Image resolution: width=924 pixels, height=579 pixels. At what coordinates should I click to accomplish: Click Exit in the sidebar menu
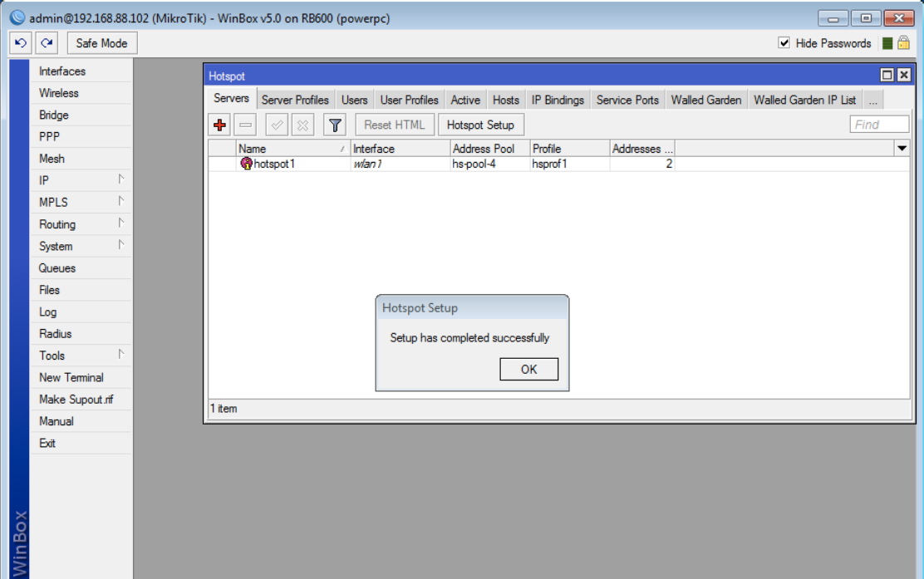pyautogui.click(x=80, y=443)
